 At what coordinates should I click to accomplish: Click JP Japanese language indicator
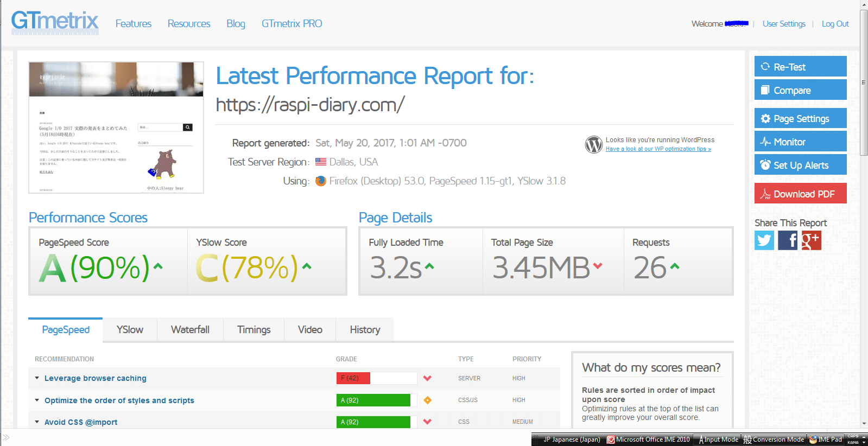[571, 439]
